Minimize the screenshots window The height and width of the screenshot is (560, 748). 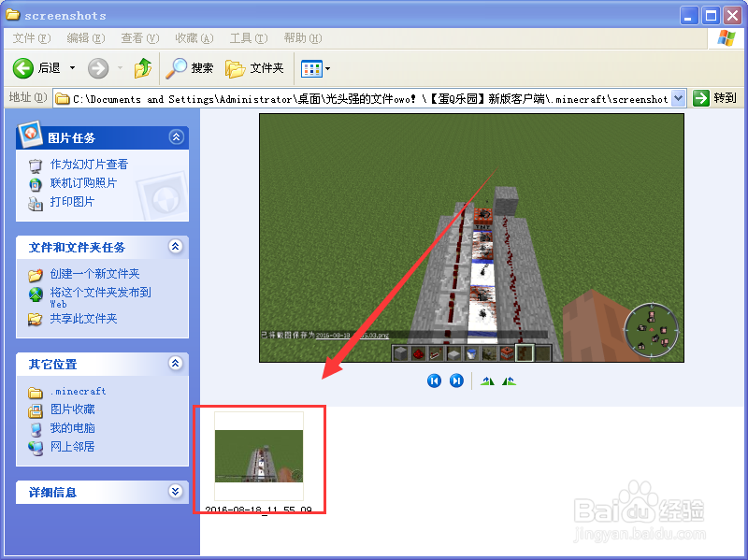point(688,16)
